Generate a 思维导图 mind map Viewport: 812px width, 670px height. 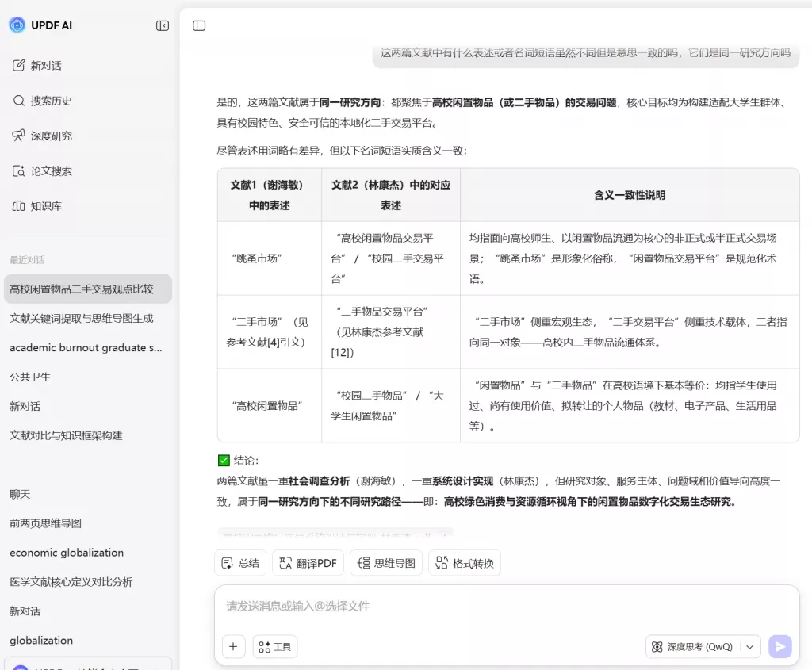385,562
